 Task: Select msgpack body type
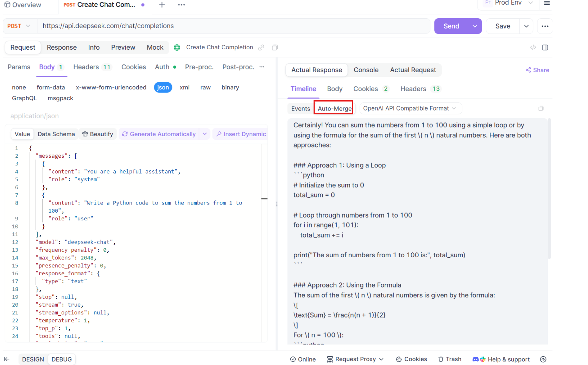61,98
